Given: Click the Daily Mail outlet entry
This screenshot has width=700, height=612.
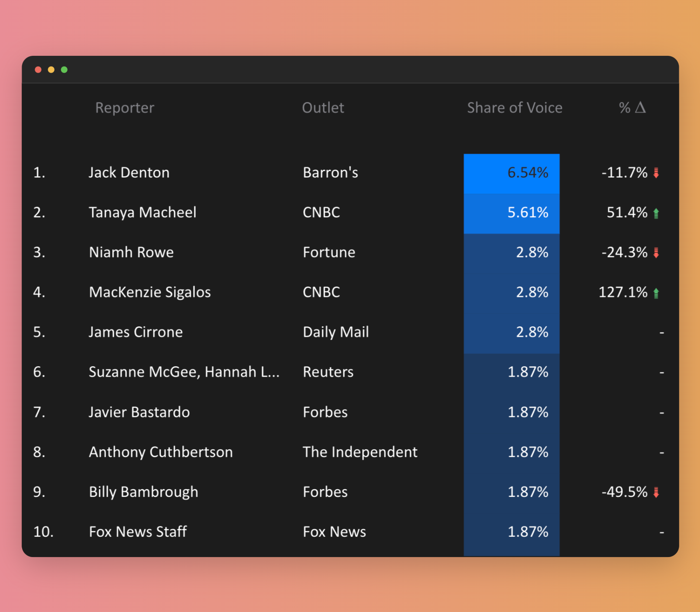Looking at the screenshot, I should 335,332.
